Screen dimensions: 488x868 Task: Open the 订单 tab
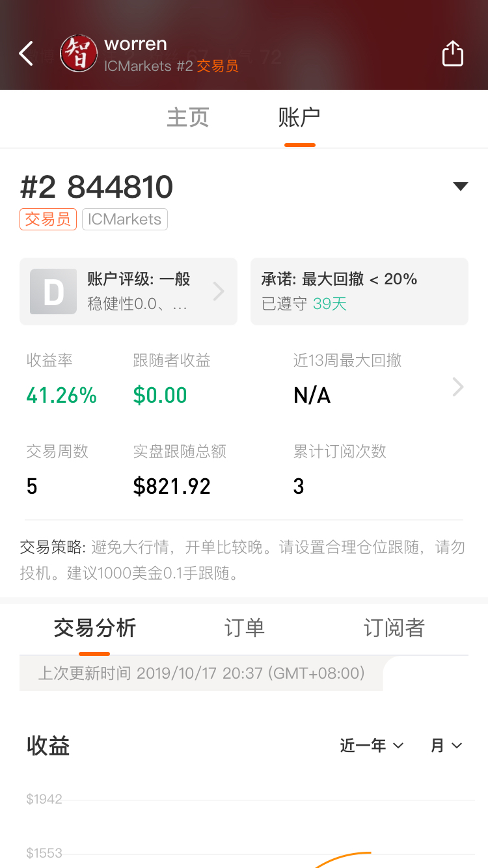pos(244,628)
